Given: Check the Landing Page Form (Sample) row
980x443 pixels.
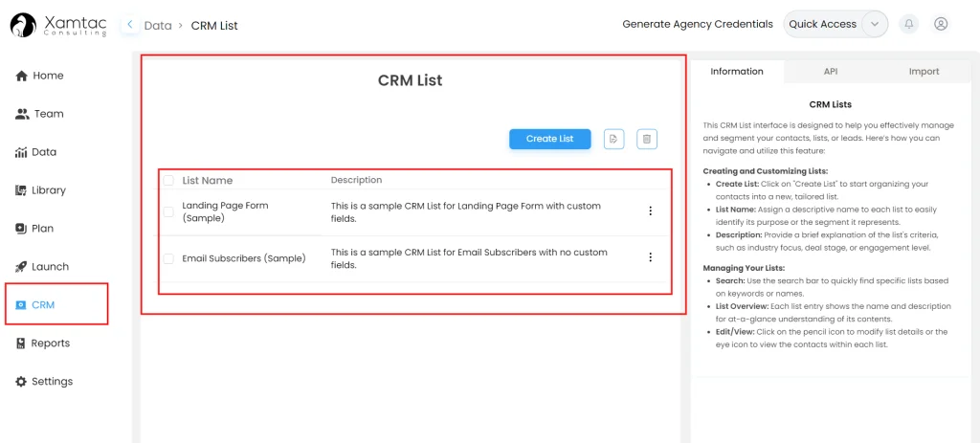Looking at the screenshot, I should (168, 211).
